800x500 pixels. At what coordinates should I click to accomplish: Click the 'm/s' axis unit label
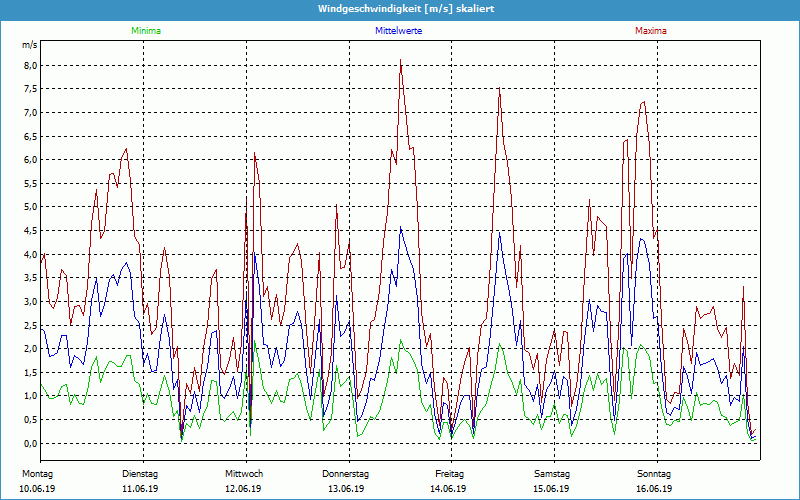pyautogui.click(x=29, y=45)
